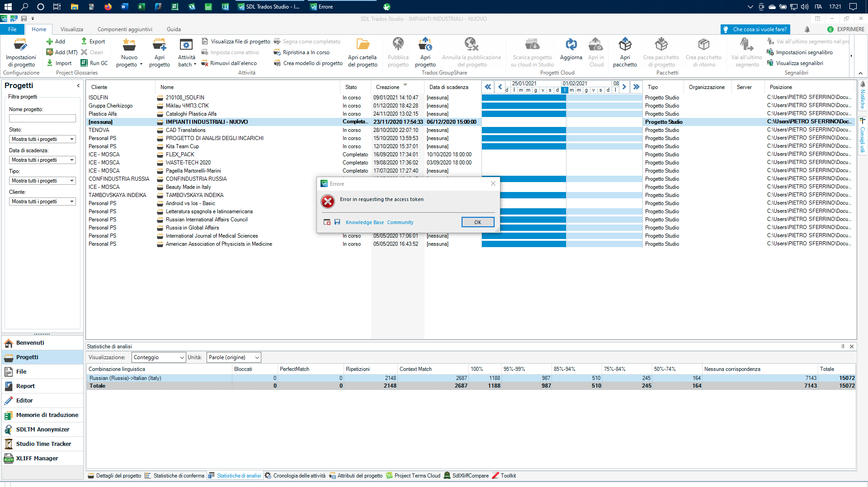868x487 pixels.
Task: Click Ripristina a In corso
Action: [302, 52]
